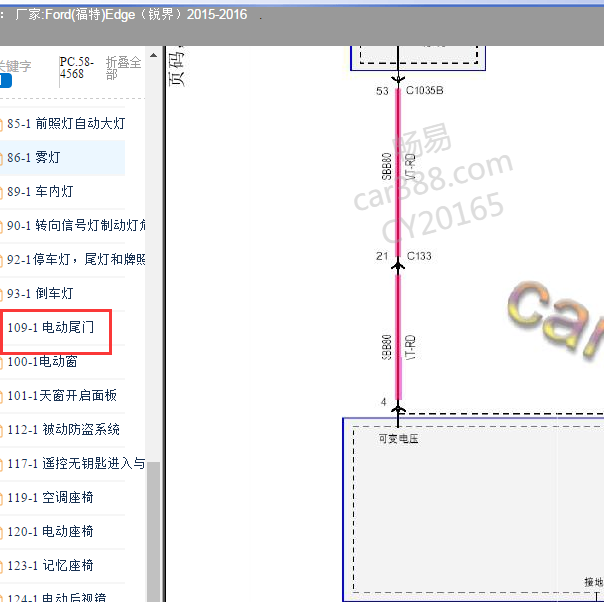The width and height of the screenshot is (604, 602).
Task: Click the 关键字 keyword label
Action: [15, 66]
